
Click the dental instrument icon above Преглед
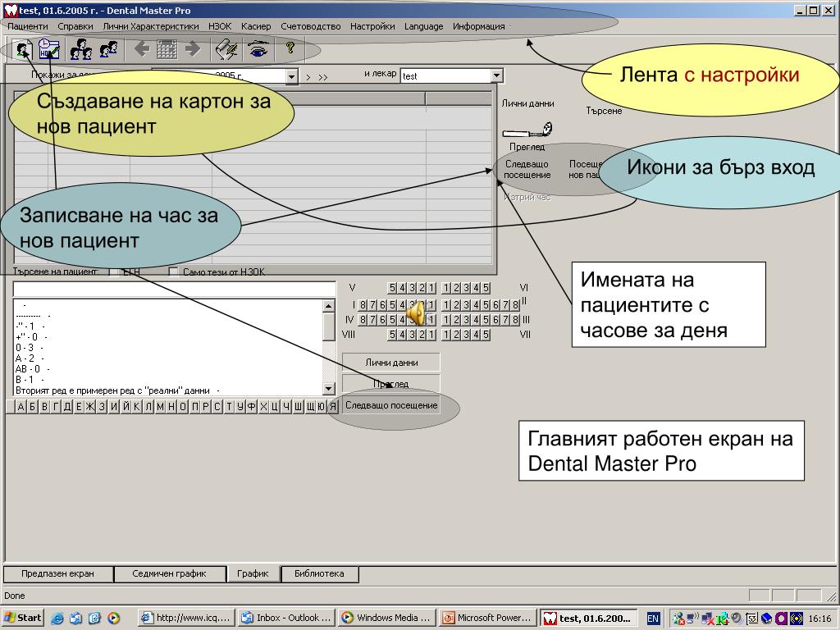(527, 130)
